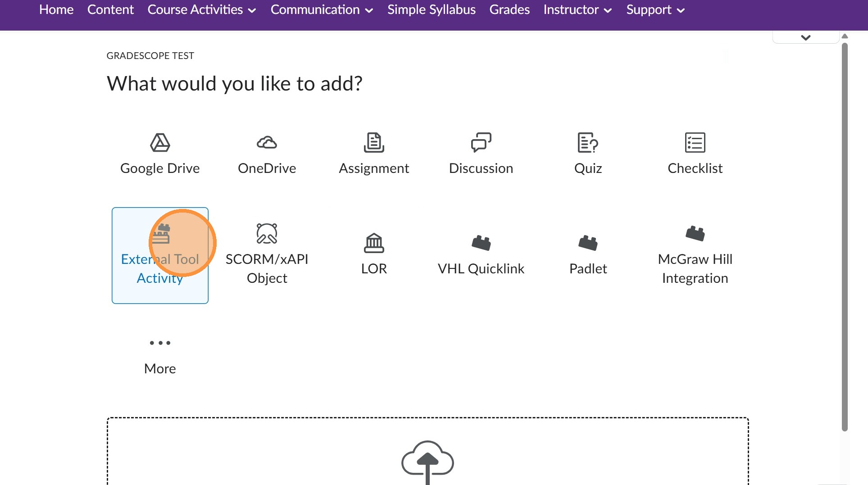Image resolution: width=868 pixels, height=485 pixels.
Task: Choose the SCORM/xAPI Object icon
Action: (x=267, y=234)
